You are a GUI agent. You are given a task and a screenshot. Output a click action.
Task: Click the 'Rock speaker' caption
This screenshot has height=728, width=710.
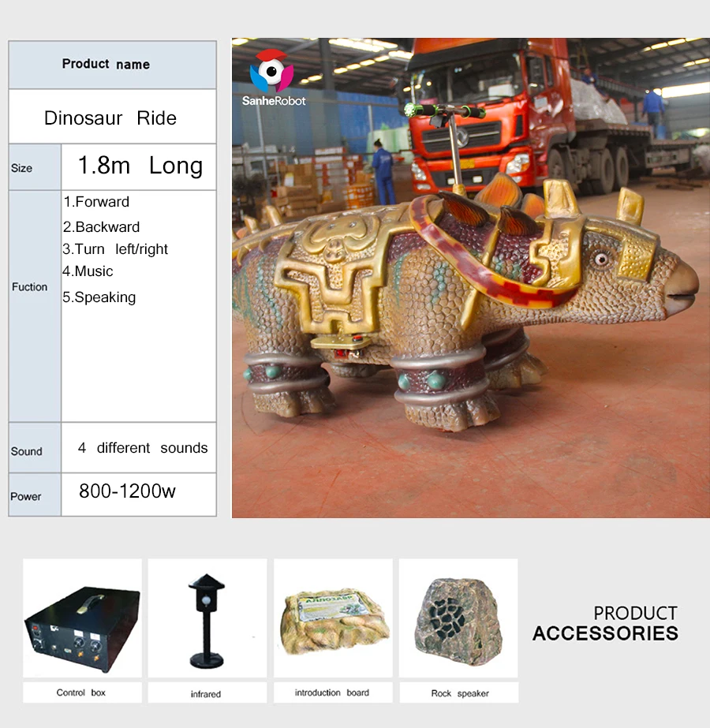(x=460, y=693)
